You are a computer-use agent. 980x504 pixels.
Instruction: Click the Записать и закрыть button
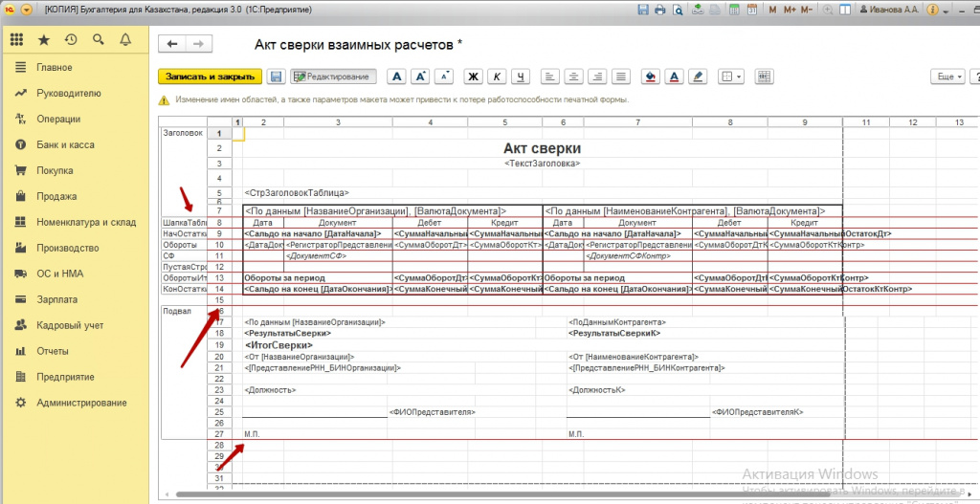click(x=210, y=77)
